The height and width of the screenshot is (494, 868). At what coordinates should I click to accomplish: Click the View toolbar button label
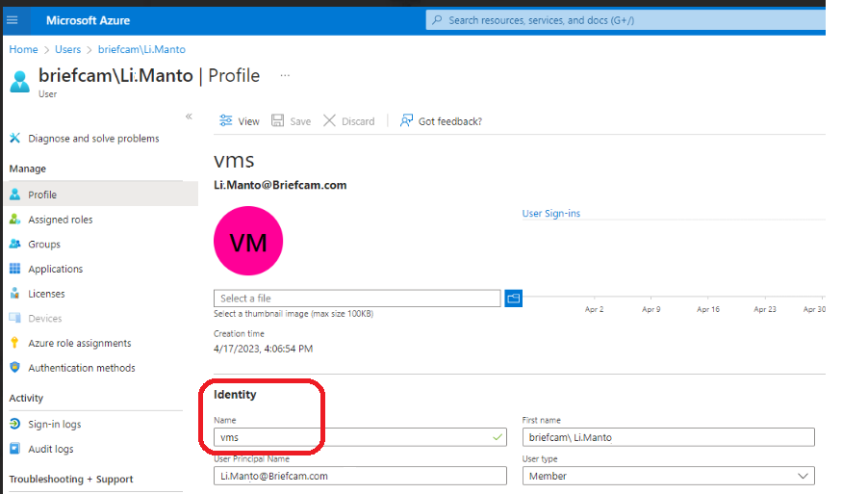pos(248,121)
